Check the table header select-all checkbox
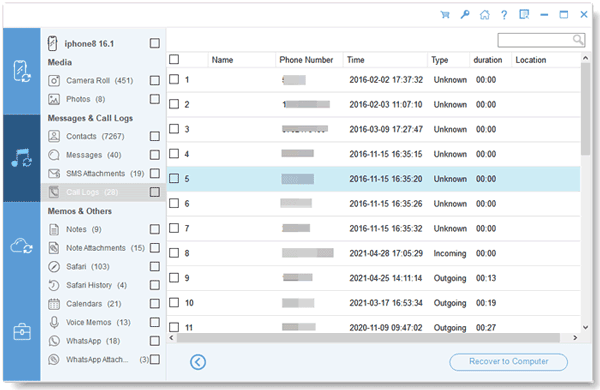 pyautogui.click(x=174, y=59)
